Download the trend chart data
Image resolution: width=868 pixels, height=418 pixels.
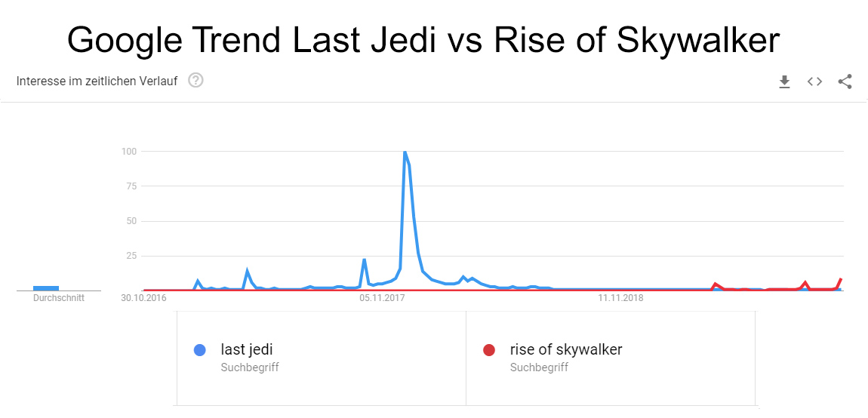784,81
